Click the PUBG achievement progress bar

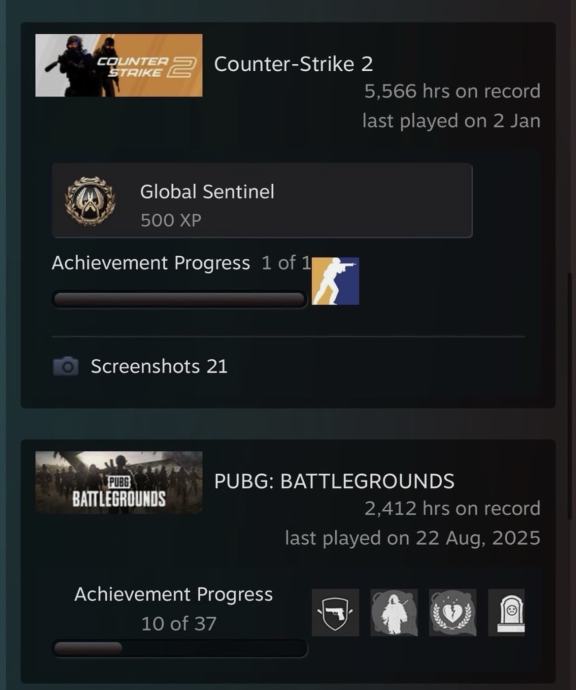(180, 648)
